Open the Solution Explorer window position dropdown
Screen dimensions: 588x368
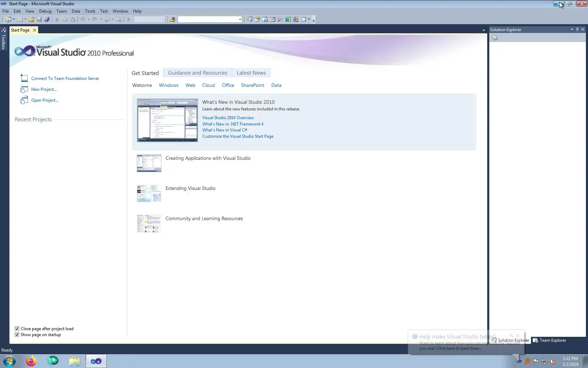(572, 29)
